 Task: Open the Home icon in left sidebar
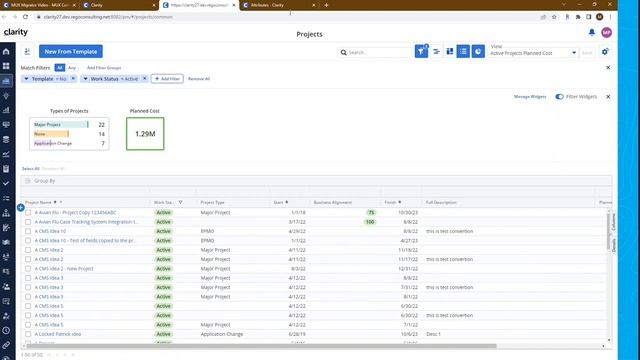(x=6, y=51)
